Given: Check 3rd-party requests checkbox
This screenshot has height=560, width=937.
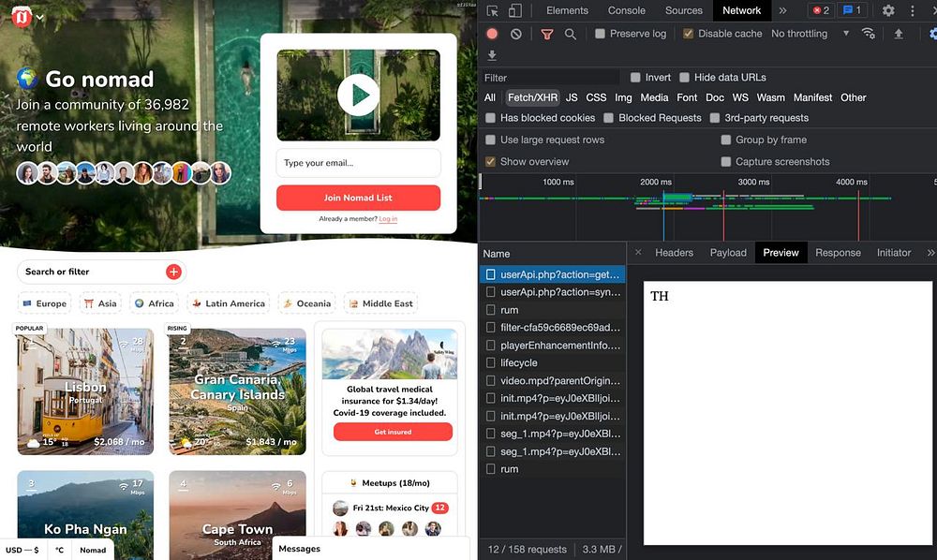Looking at the screenshot, I should (x=715, y=118).
